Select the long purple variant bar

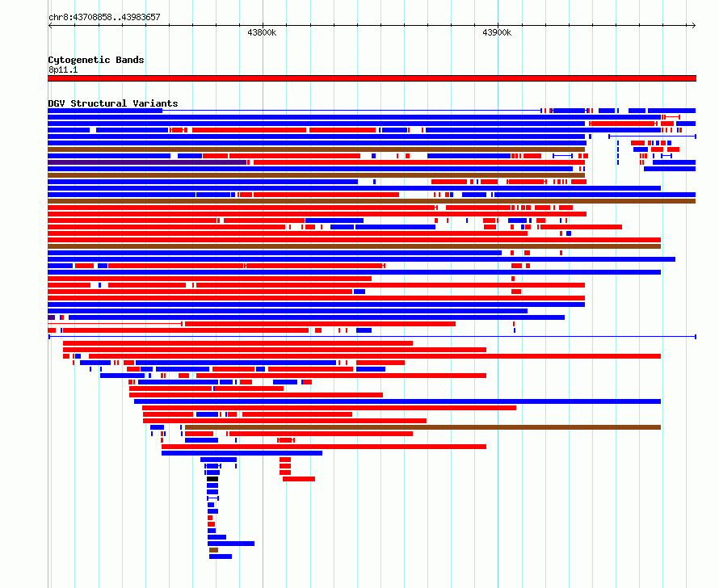pyautogui.click(x=147, y=162)
